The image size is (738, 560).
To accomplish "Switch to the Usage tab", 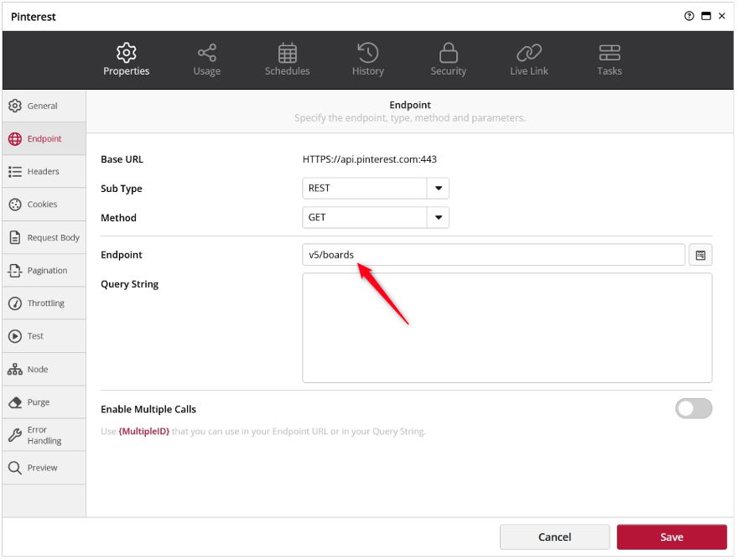I will coord(207,60).
